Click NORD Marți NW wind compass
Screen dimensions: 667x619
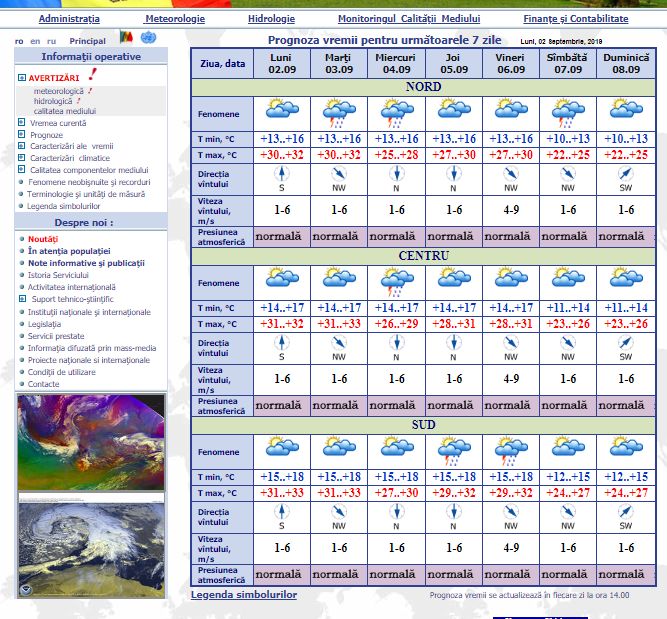click(x=339, y=174)
